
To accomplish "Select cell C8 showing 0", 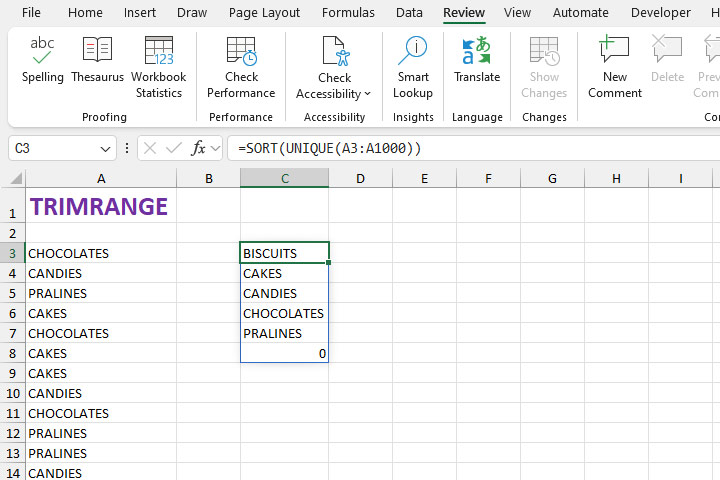I will point(285,353).
